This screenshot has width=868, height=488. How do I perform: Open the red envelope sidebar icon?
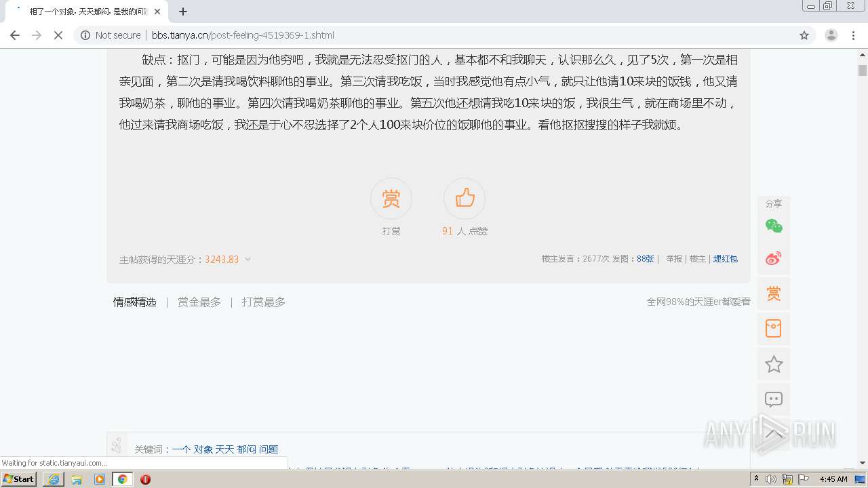pos(774,329)
